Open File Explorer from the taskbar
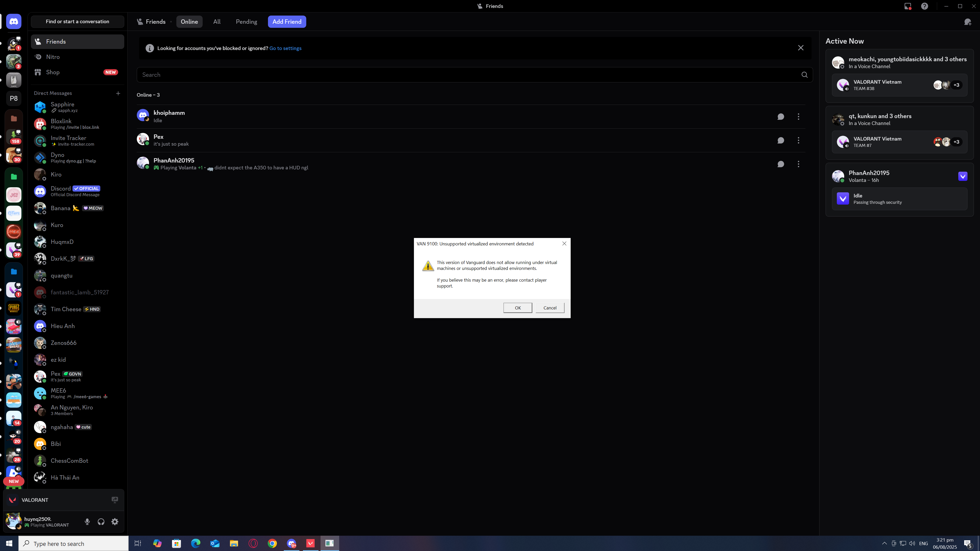Image resolution: width=980 pixels, height=551 pixels. tap(234, 543)
